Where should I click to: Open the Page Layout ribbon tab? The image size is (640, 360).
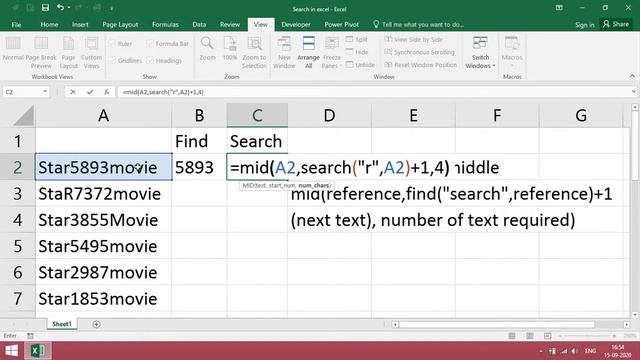pos(120,24)
